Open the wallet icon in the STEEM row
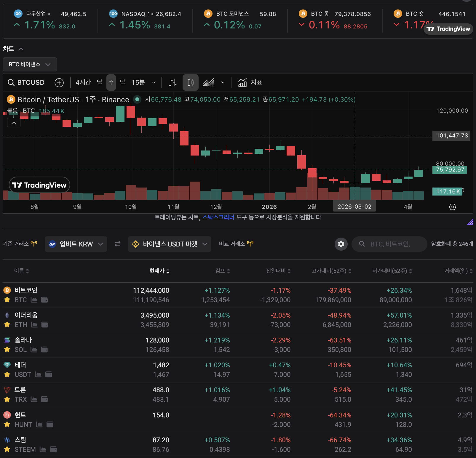Screen dimensions: 476x458 [53, 449]
